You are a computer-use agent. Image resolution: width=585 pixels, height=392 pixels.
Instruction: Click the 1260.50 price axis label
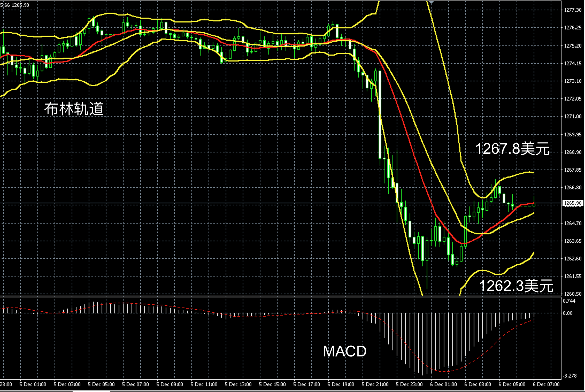coord(572,294)
